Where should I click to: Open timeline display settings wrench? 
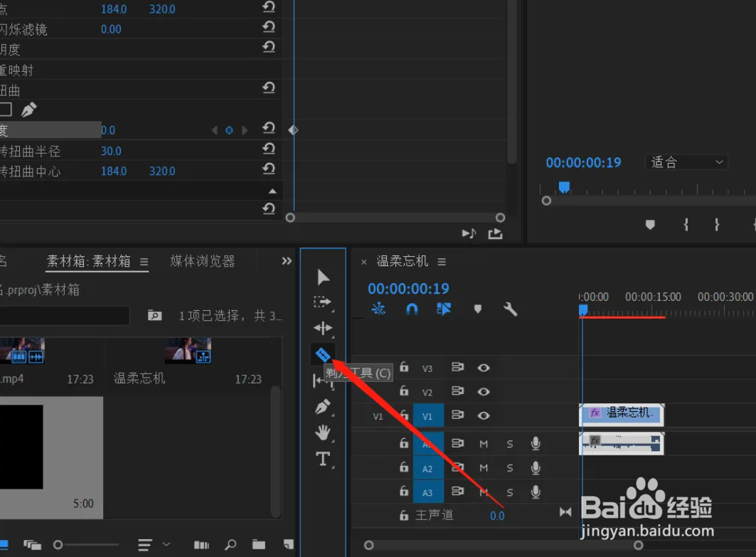[510, 309]
